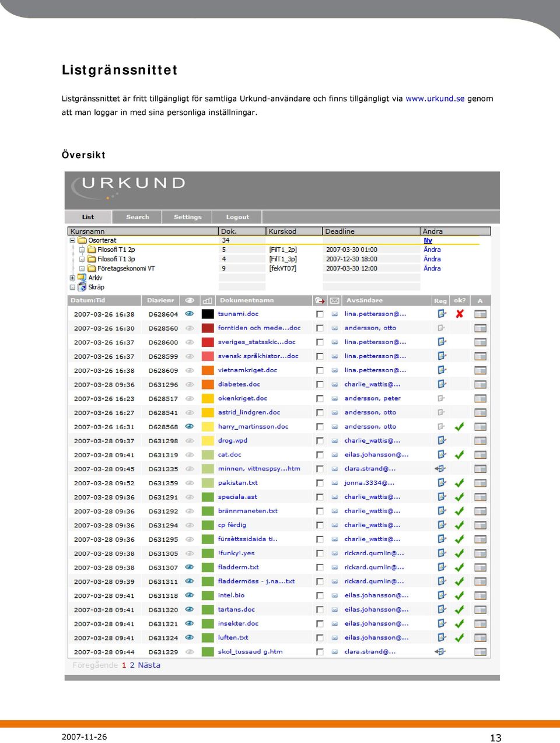
Task: Expand the Arkiv tree node
Action: [x=72, y=278]
